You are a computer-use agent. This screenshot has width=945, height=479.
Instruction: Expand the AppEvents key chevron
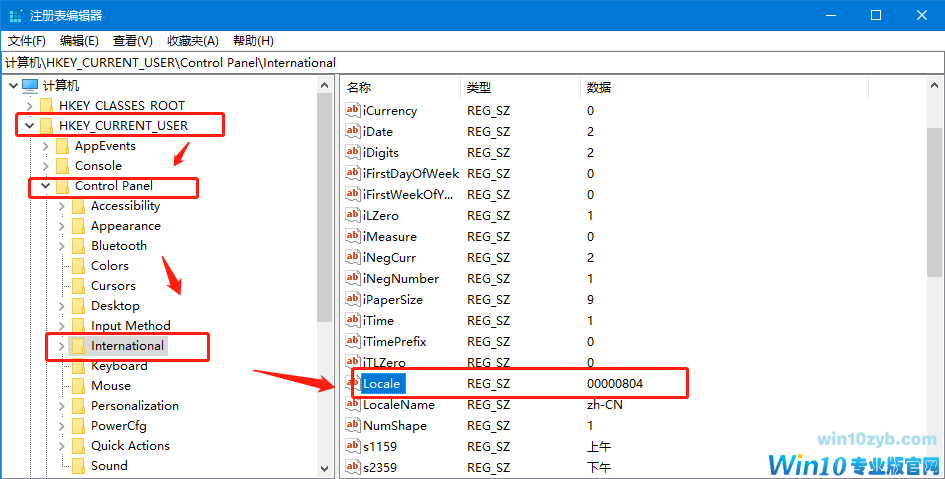45,146
